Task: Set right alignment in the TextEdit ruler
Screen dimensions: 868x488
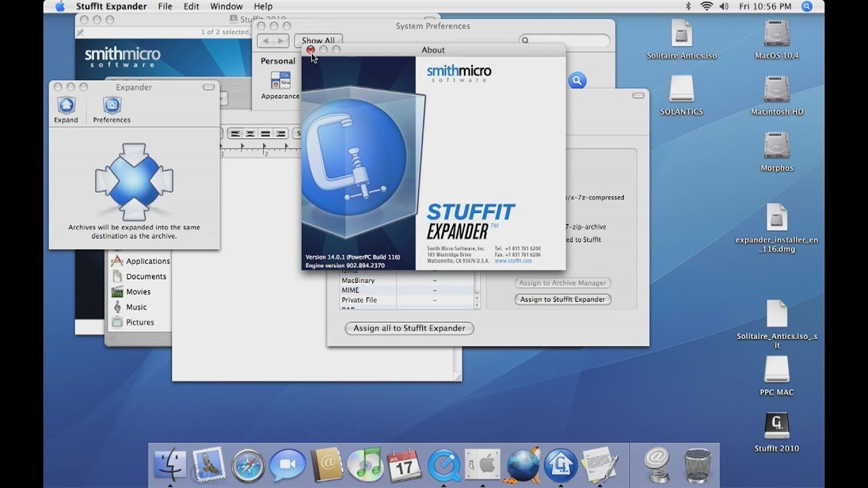Action: [x=281, y=134]
